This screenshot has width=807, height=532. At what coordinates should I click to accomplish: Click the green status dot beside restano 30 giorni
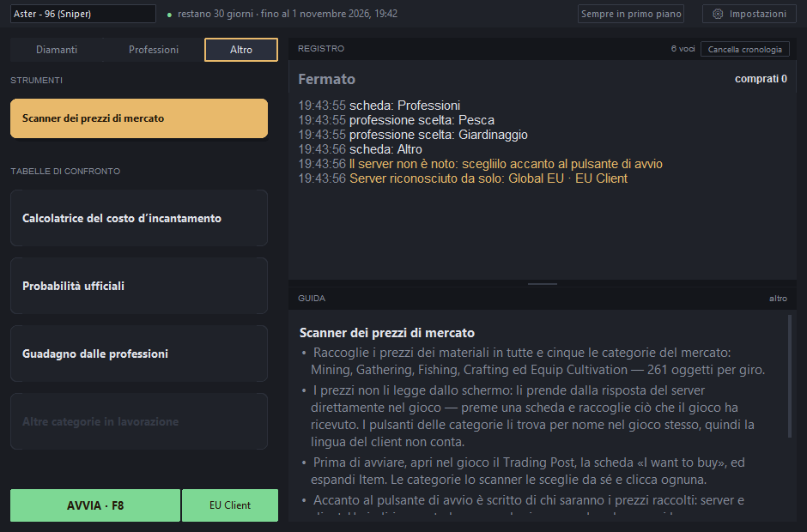pos(169,15)
